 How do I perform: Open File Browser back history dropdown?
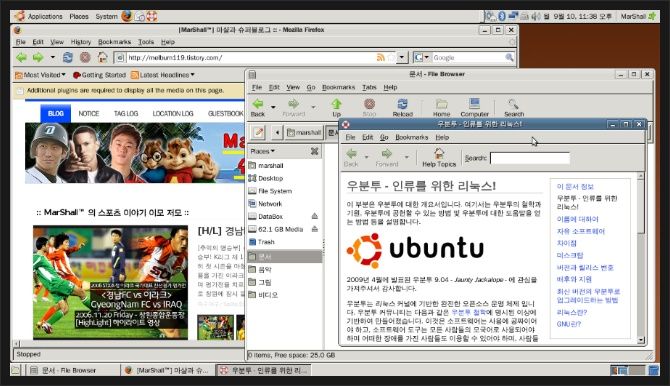(273, 107)
